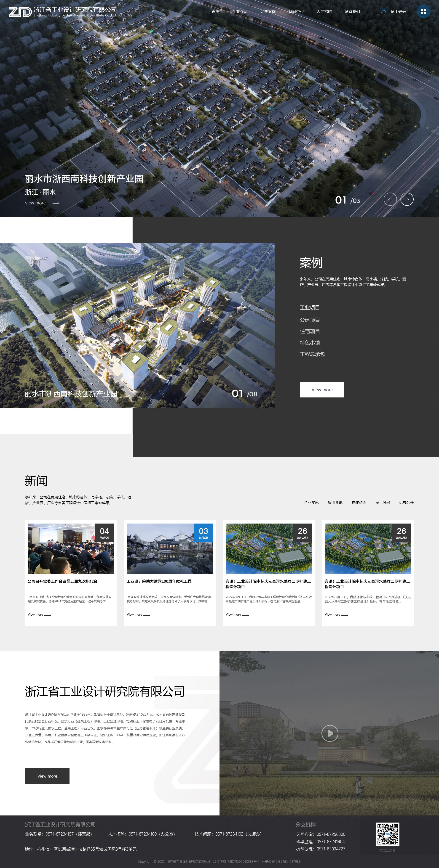
Task: Open the 企业介绍 menu item
Action: (240, 11)
